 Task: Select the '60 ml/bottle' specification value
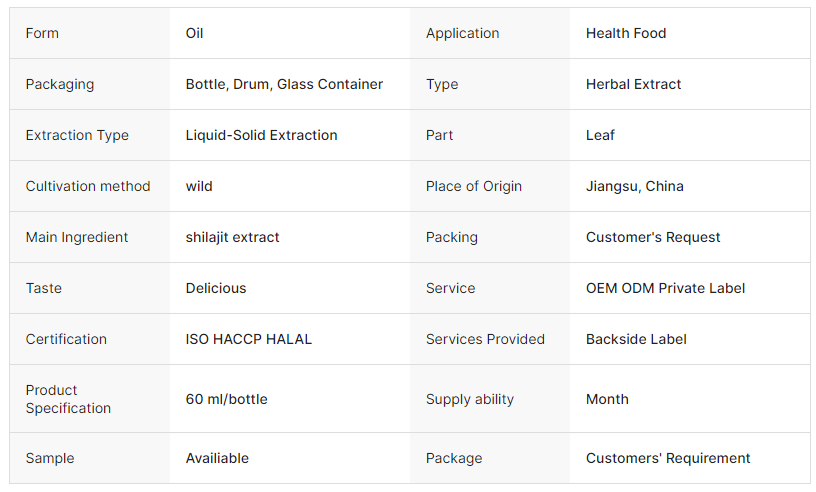pos(226,399)
